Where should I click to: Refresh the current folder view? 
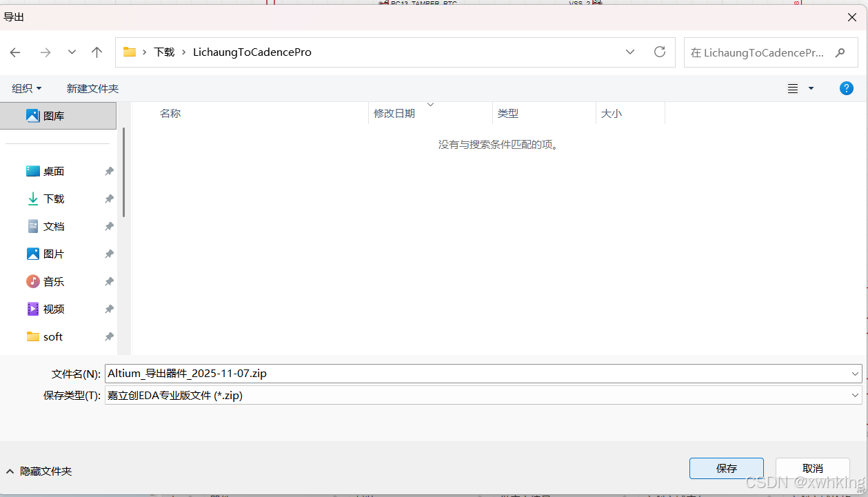coord(659,52)
